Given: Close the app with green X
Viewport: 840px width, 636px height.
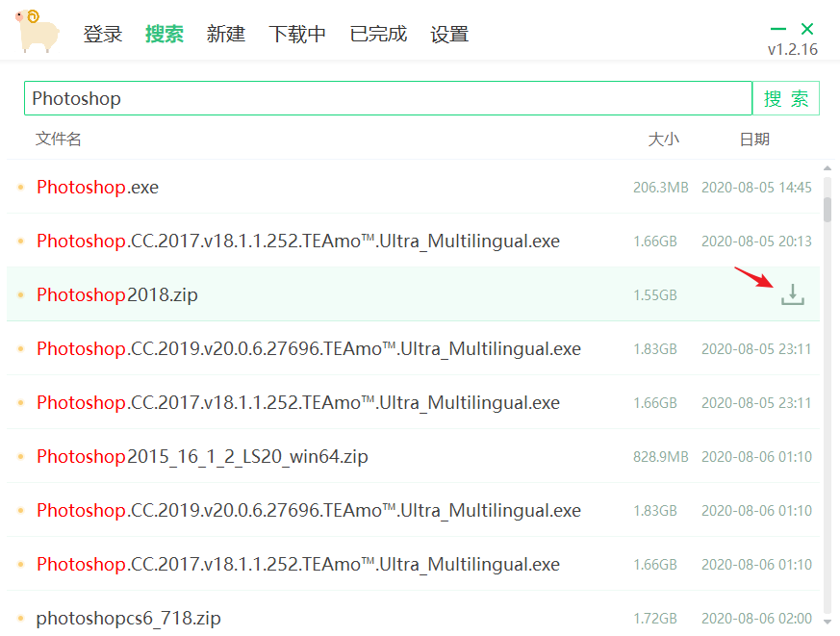Looking at the screenshot, I should pyautogui.click(x=806, y=29).
